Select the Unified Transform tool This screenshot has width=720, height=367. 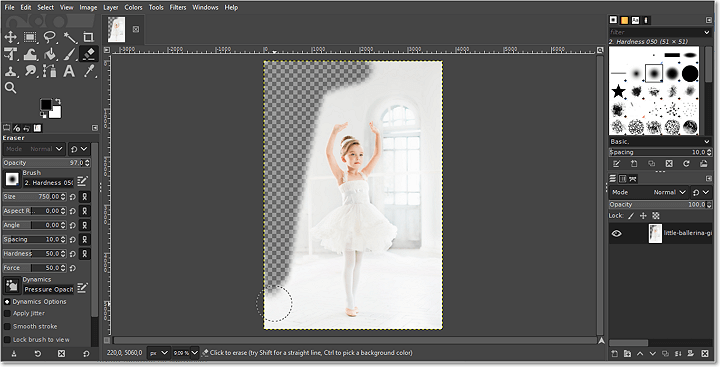pos(10,54)
